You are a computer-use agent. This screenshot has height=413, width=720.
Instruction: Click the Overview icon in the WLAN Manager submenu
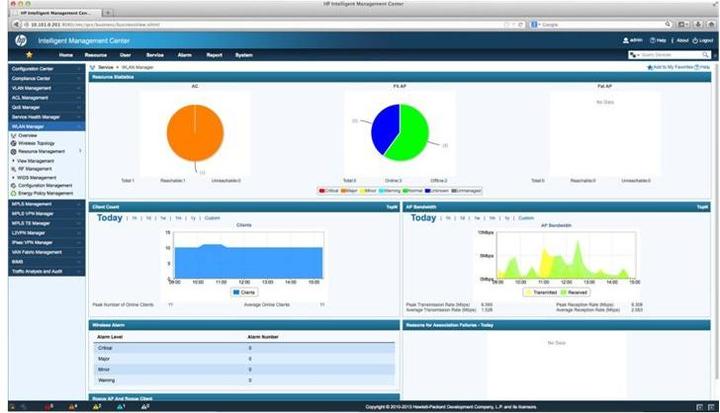14,136
